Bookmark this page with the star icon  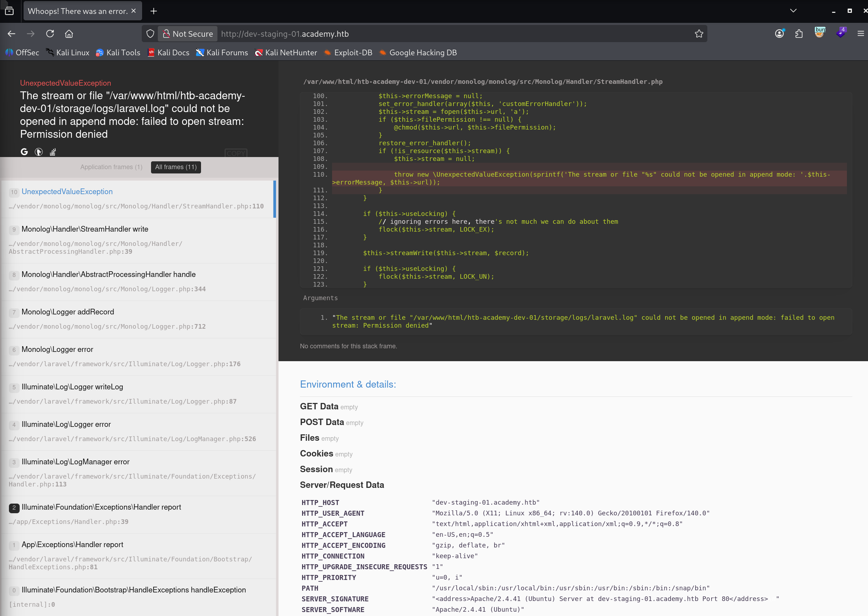(x=699, y=34)
